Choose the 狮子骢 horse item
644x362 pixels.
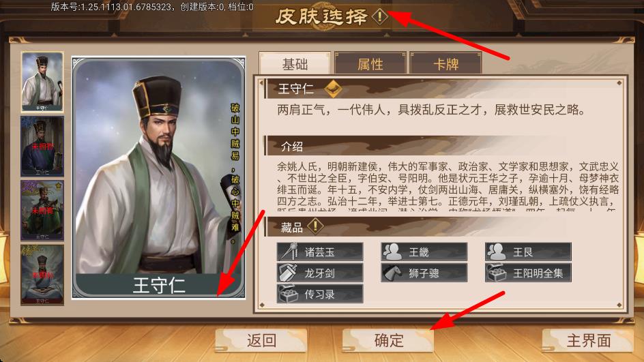tap(424, 273)
